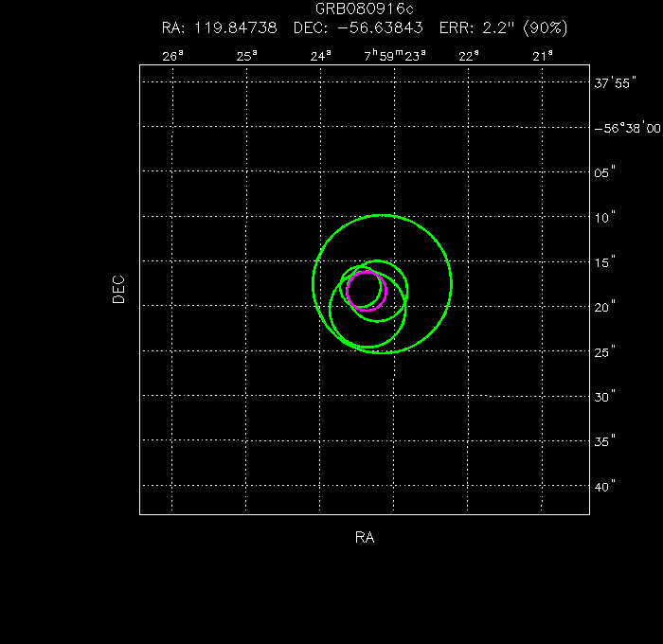Click the 10" declination tick label
Image resolution: width=663 pixels, height=644 pixels.
pos(605,217)
